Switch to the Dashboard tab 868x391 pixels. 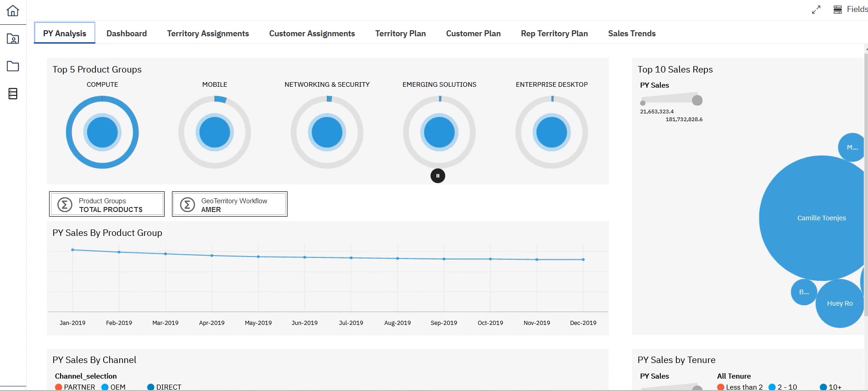click(x=127, y=34)
